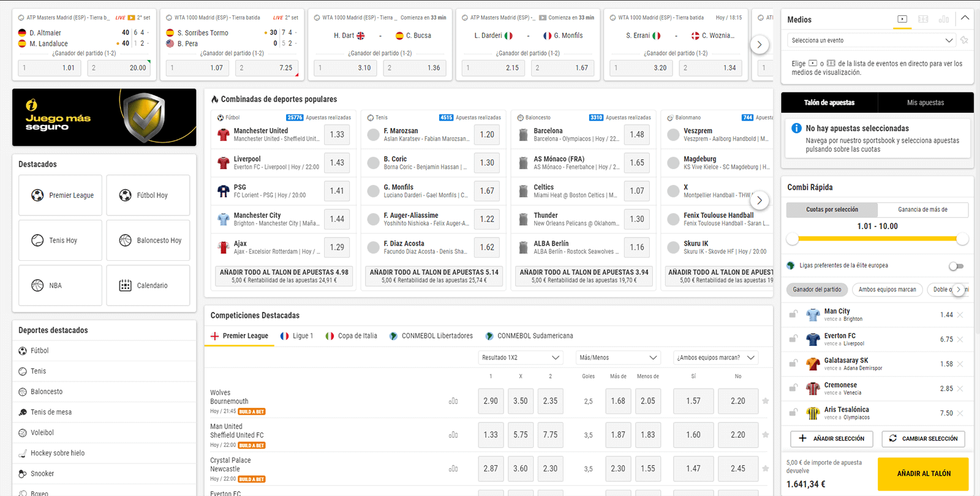Viewport: 980px width, 496px height.
Task: Toggle lock on Everton FC selection
Action: click(793, 339)
